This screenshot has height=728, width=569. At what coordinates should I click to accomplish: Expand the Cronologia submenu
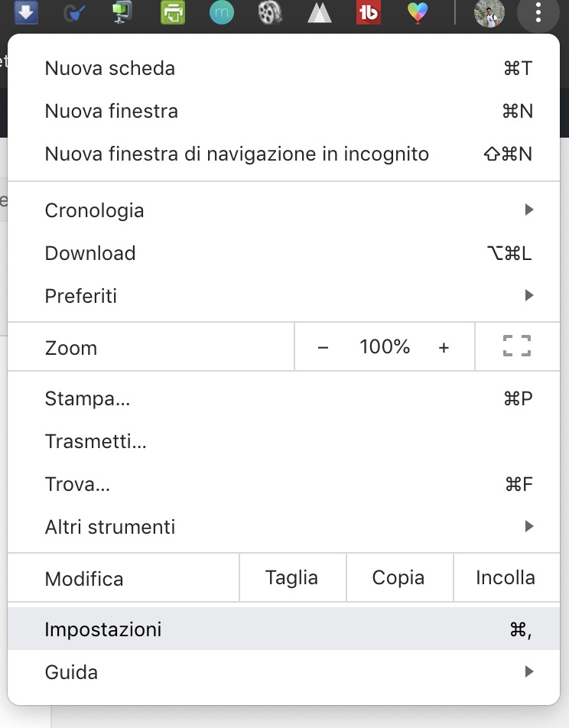(284, 210)
